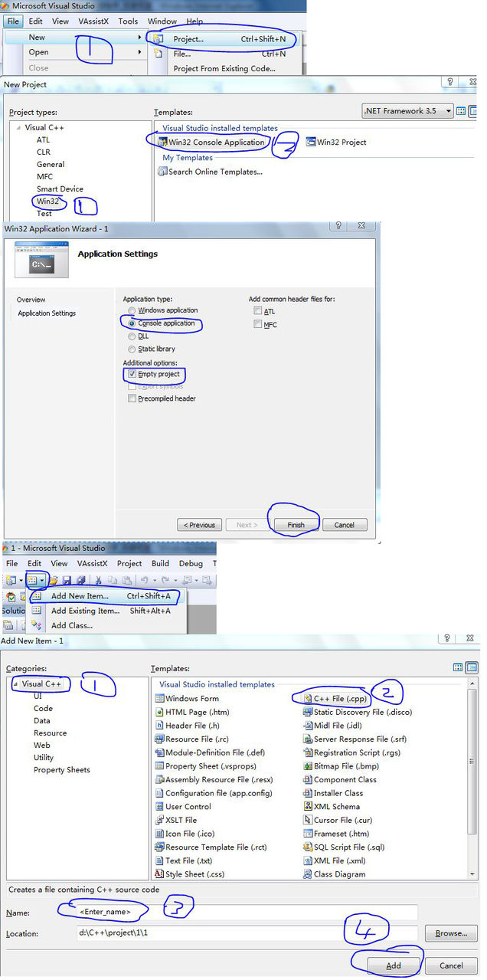Select the Text File (.txt) template

(x=183, y=860)
